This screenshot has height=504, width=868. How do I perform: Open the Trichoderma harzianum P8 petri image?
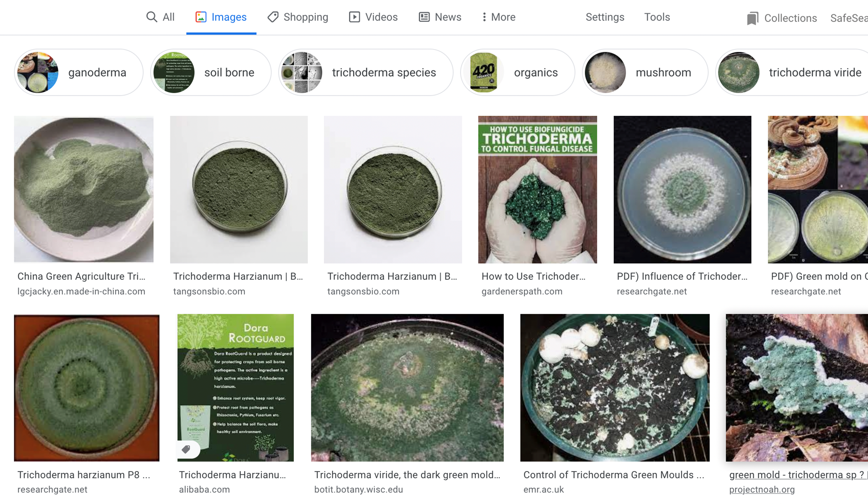pos(86,387)
